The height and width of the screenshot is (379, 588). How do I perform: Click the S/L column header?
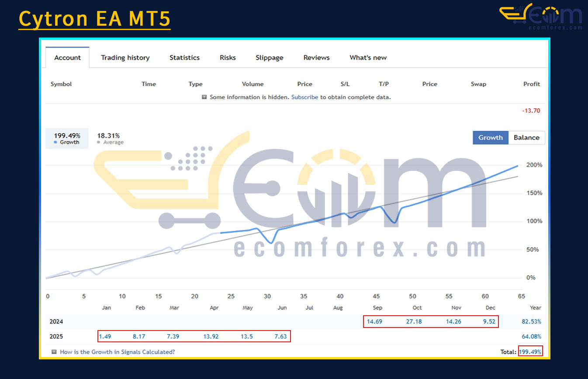[x=345, y=84]
